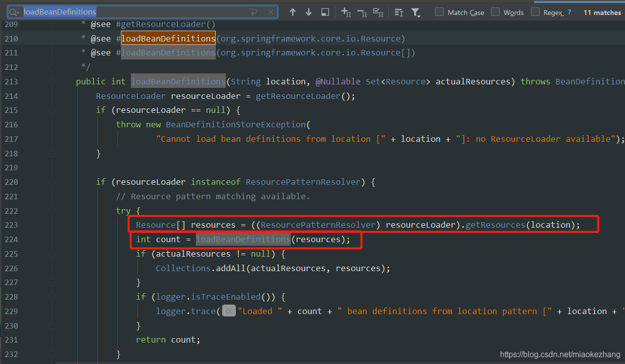Click line number 213 in the gutter
The width and height of the screenshot is (625, 364).
[11, 81]
